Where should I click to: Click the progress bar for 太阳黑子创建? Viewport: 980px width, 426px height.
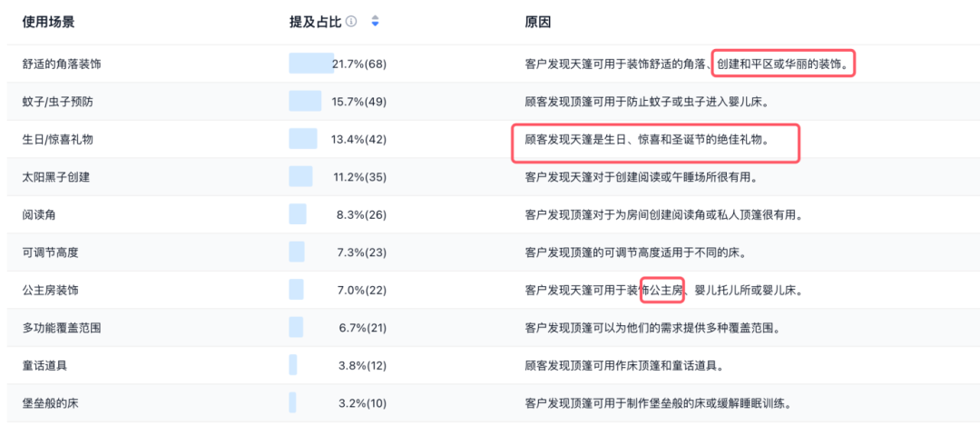(x=300, y=176)
